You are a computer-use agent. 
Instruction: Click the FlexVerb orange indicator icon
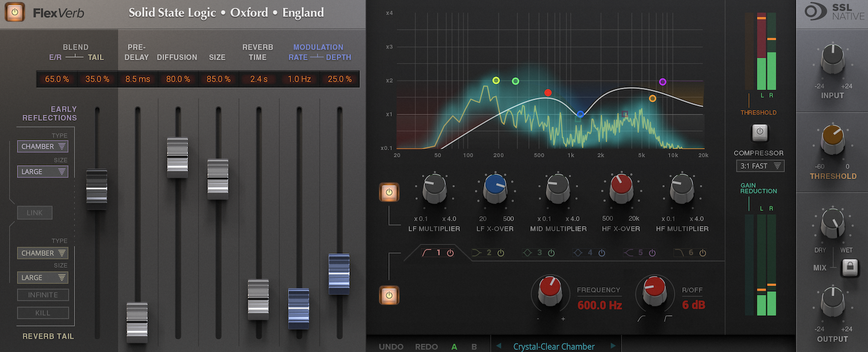click(14, 12)
